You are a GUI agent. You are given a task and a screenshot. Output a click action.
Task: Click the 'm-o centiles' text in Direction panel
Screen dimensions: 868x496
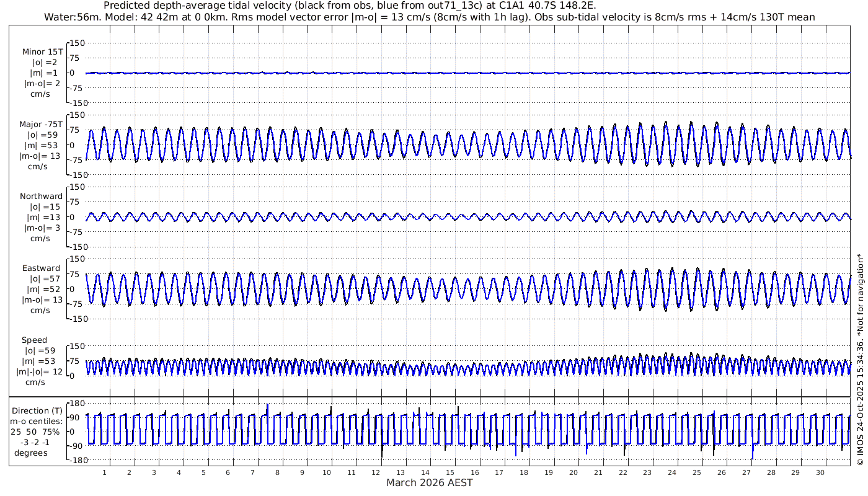(37, 422)
